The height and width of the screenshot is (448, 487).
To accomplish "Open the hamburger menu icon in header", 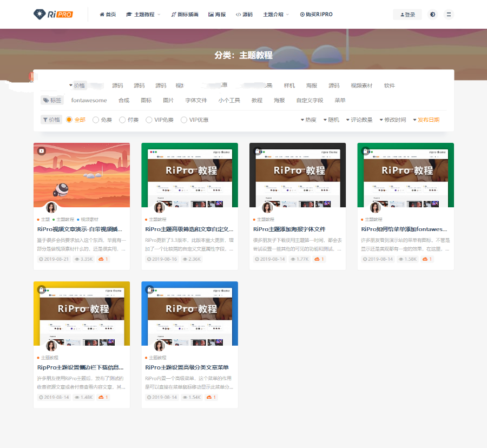I will pos(449,14).
